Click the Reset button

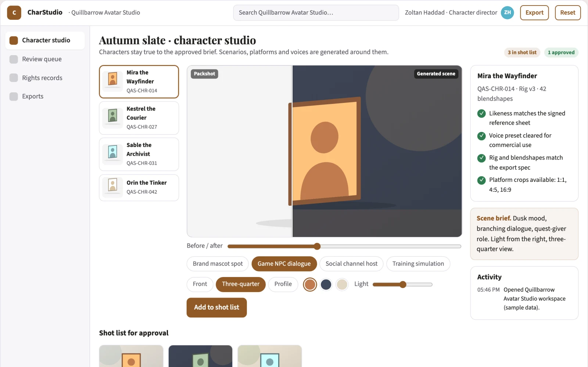coord(568,12)
